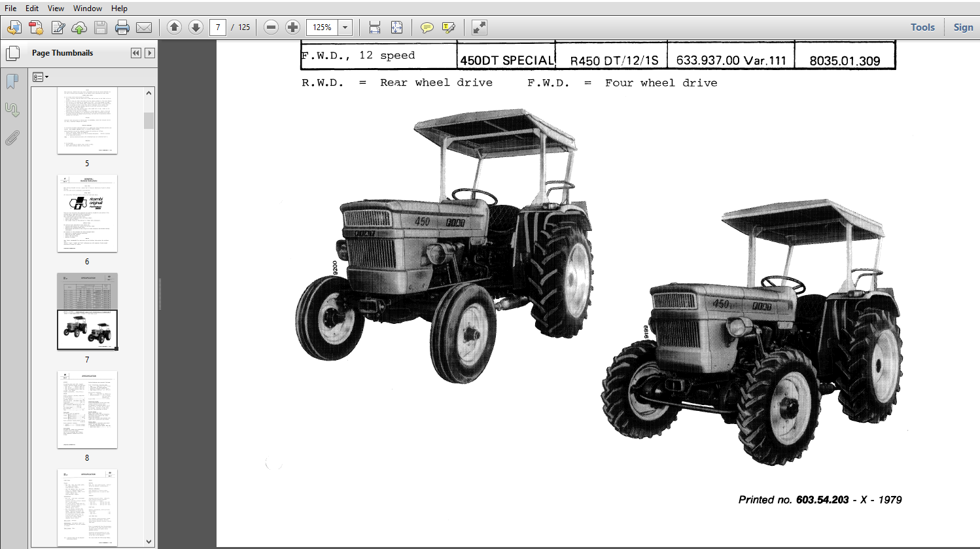The height and width of the screenshot is (549, 980).
Task: Click the rear-wheel-drive tractor image
Action: 445,245
